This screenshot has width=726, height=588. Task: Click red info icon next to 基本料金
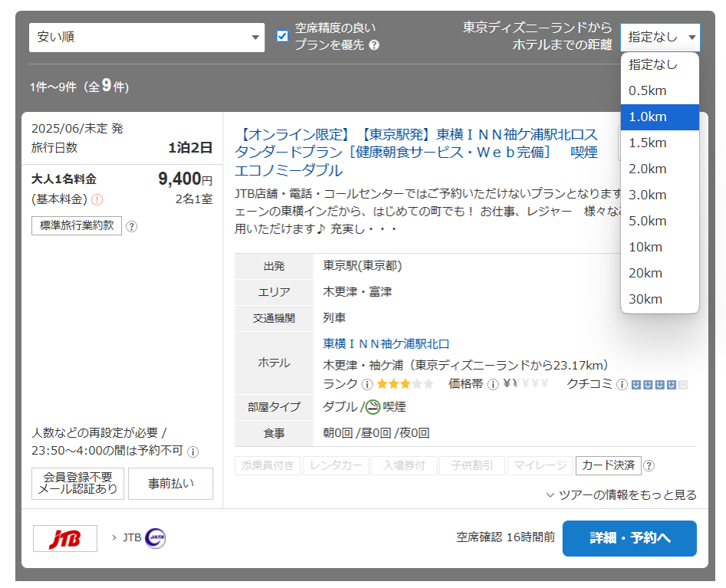coord(97,200)
